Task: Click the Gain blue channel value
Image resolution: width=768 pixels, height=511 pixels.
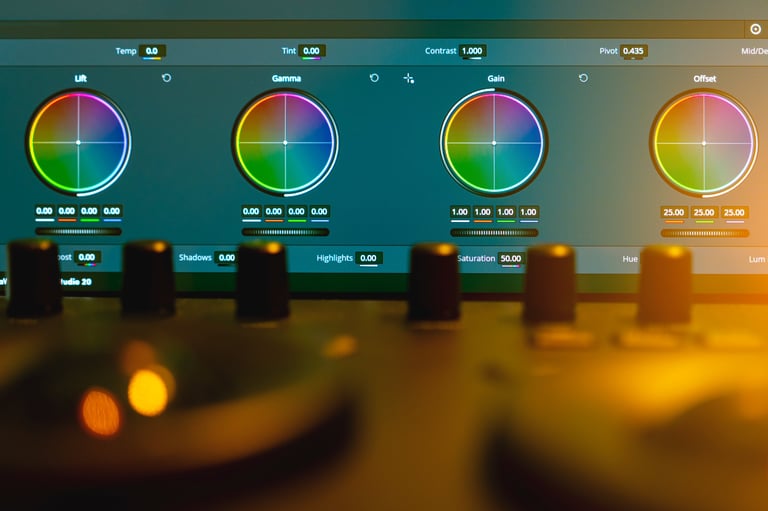Action: click(x=528, y=212)
